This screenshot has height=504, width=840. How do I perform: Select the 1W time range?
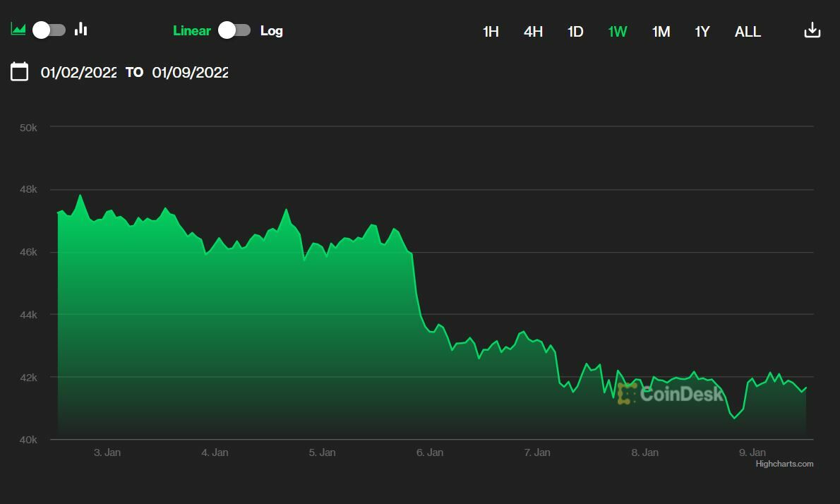tap(618, 32)
